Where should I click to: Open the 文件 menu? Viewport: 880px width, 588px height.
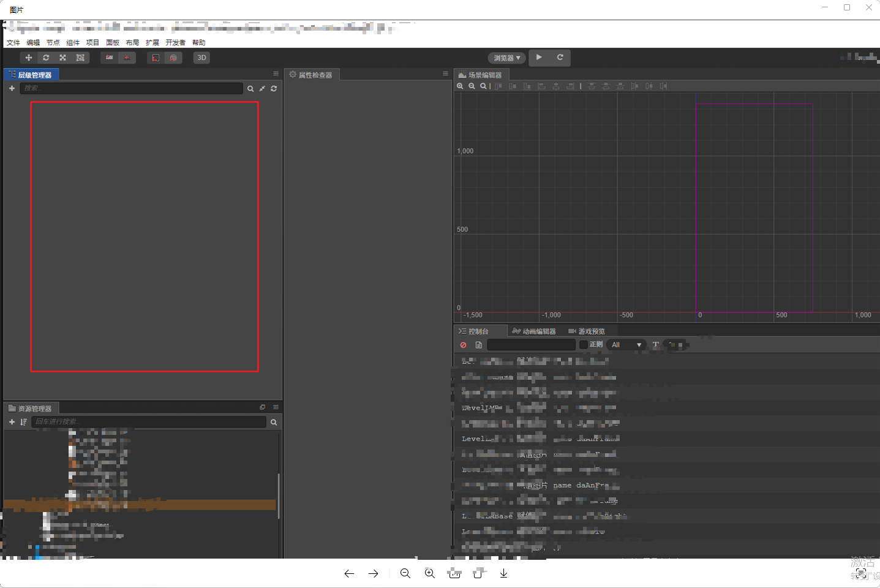13,43
